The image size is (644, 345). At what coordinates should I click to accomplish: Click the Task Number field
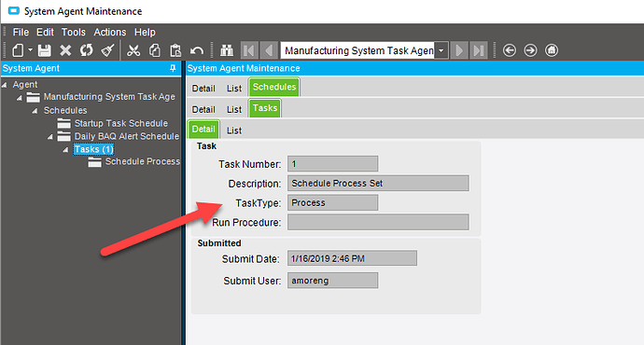[x=332, y=164]
